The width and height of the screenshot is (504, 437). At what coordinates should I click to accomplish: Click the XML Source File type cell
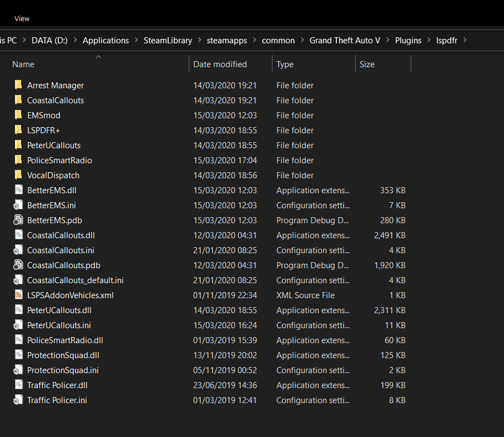coord(305,295)
